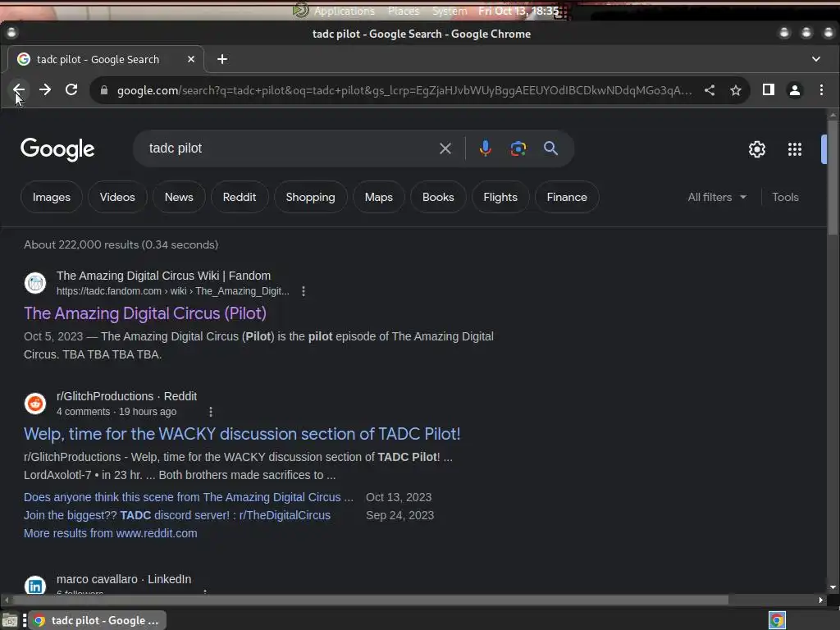Image resolution: width=840 pixels, height=630 pixels.
Task: Open a new tab with the plus button
Action: click(222, 59)
